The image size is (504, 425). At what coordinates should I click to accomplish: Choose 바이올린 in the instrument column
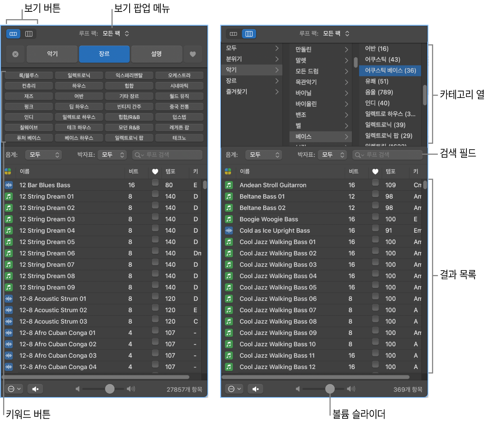(x=321, y=104)
